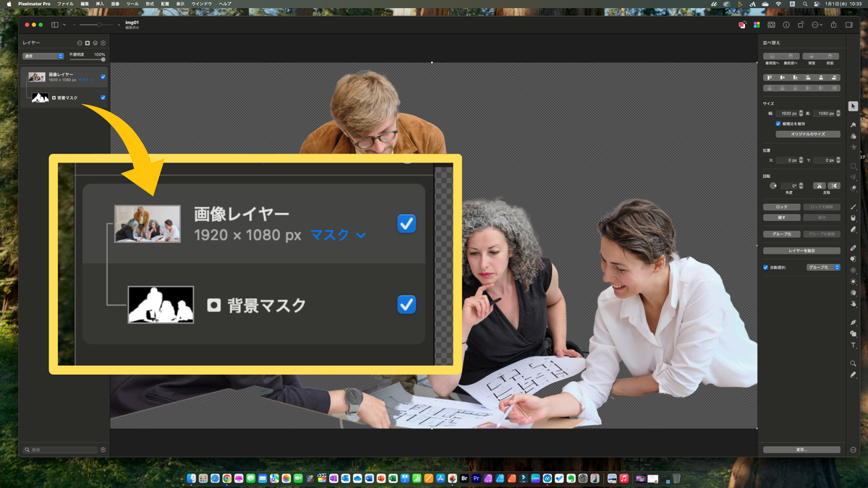Click the canvas zoom-in plus icon

119,25
